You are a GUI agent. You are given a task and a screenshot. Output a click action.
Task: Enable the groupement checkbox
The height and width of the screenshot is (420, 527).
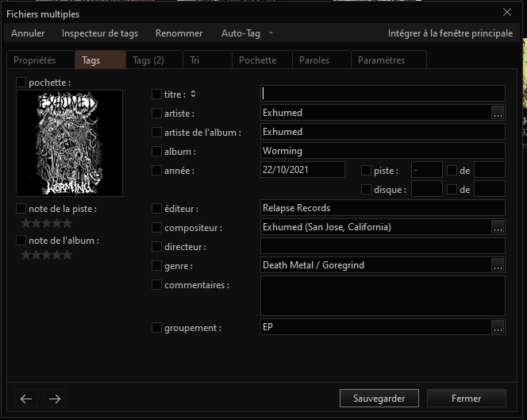click(156, 328)
